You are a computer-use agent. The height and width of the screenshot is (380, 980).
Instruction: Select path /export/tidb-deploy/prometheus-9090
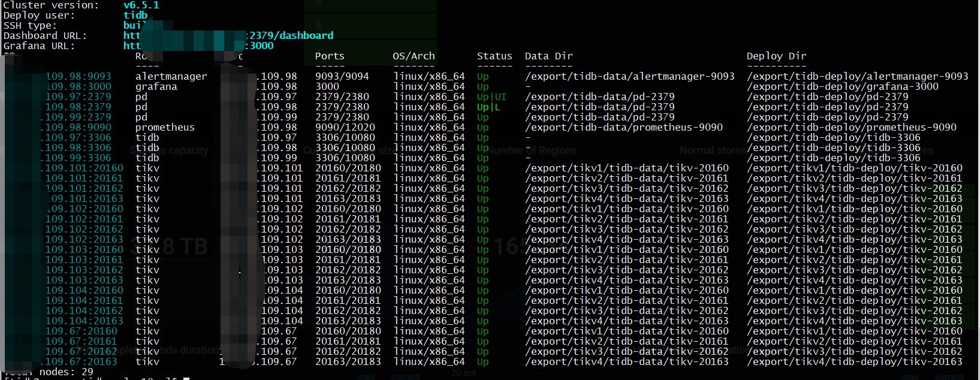(x=851, y=127)
